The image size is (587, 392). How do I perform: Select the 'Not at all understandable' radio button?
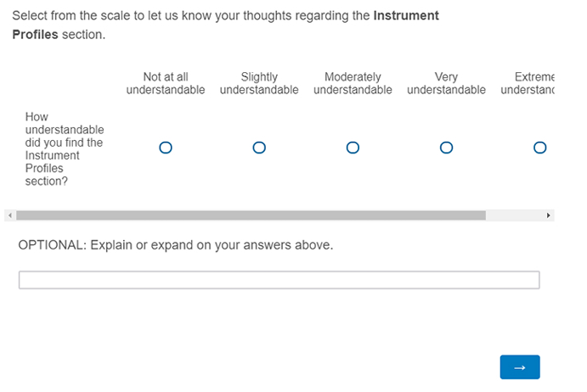(166, 148)
